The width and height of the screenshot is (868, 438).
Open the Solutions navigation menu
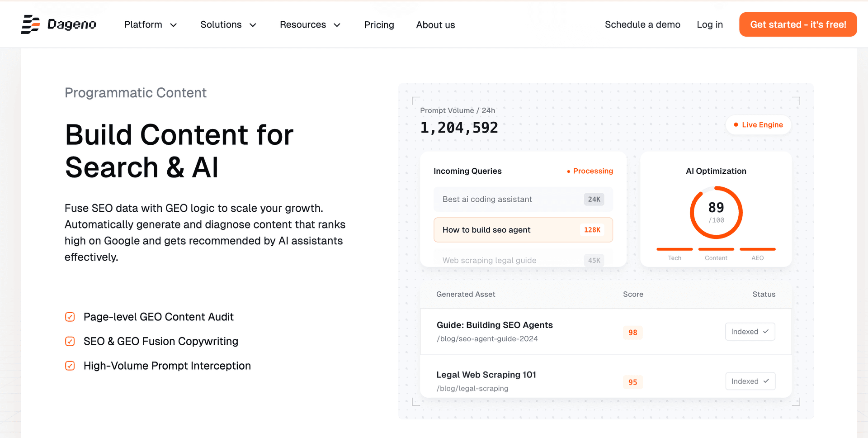click(228, 24)
